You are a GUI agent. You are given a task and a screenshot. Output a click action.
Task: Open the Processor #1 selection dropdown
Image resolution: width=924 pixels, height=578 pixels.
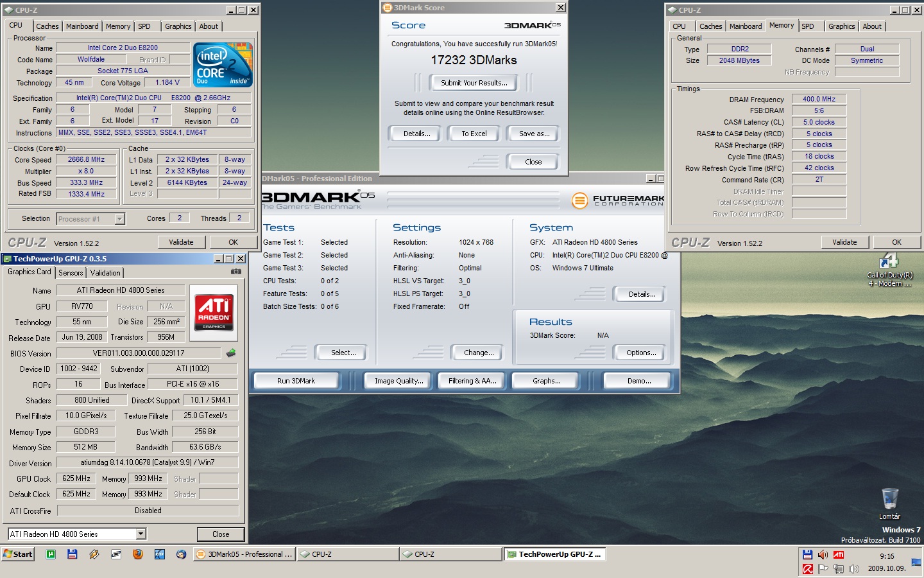click(x=119, y=219)
